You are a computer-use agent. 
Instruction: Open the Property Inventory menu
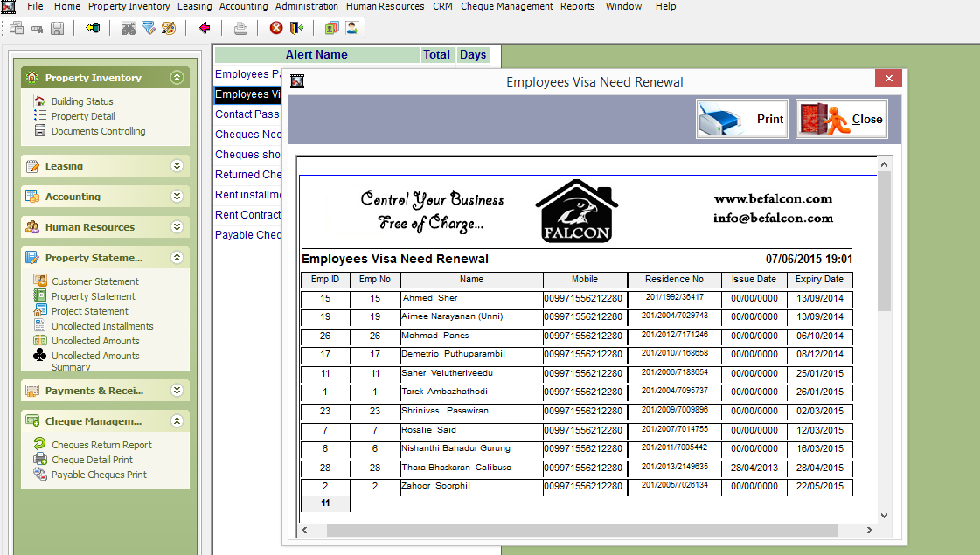coord(129,6)
